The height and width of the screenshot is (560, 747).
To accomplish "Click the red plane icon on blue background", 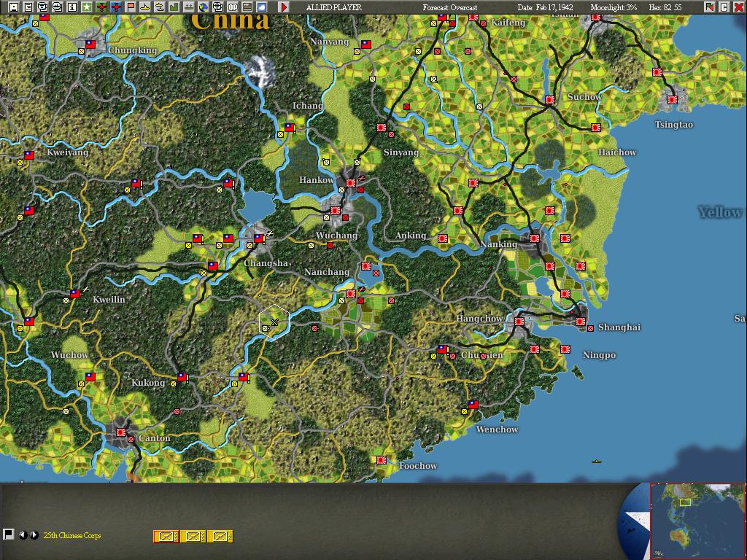I will coord(116,7).
